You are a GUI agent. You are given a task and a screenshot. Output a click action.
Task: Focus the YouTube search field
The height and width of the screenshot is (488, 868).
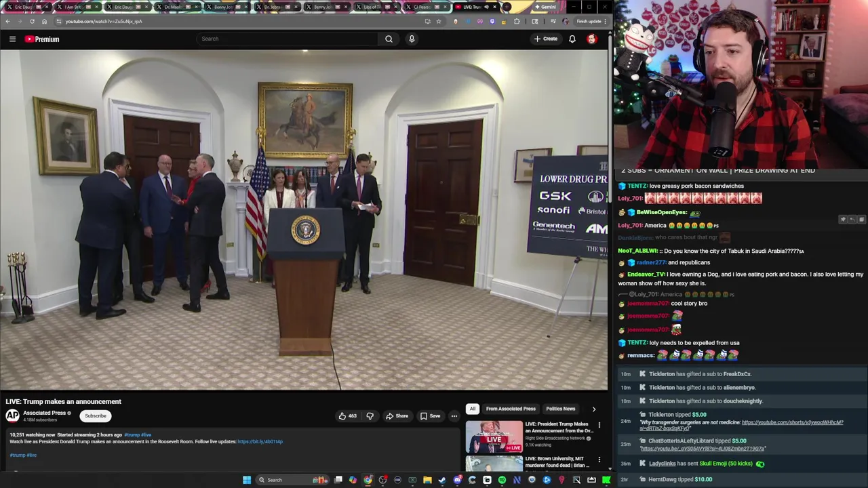pyautogui.click(x=288, y=39)
